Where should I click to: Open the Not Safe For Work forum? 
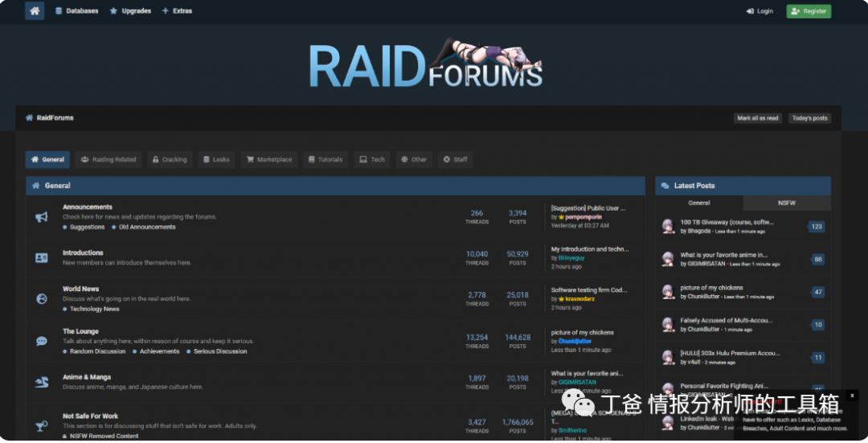(90, 416)
